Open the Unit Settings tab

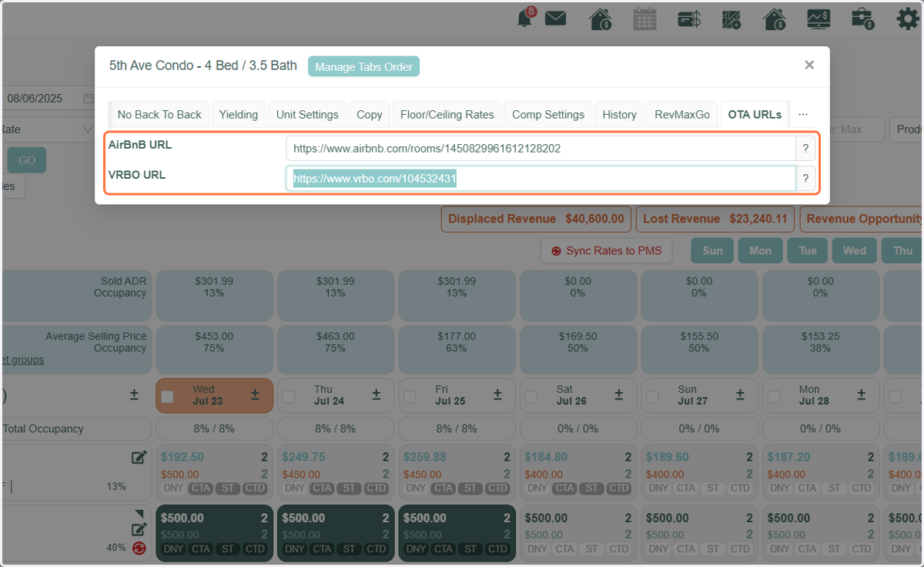click(x=307, y=114)
